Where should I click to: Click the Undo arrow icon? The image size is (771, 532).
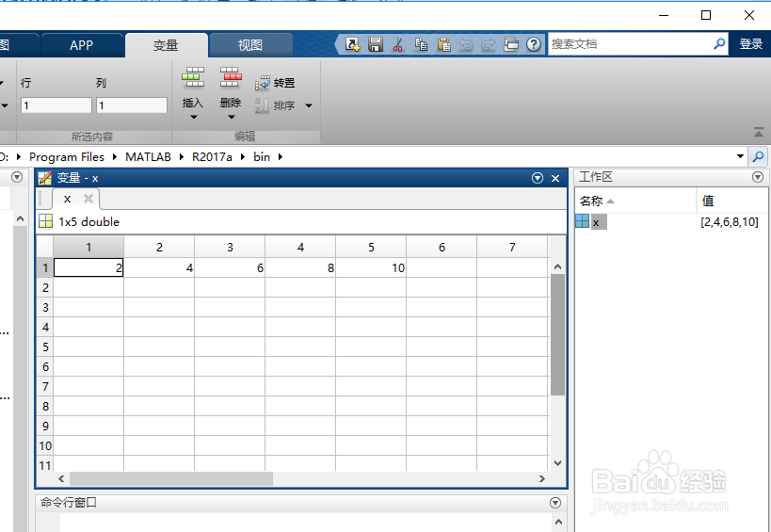[466, 45]
